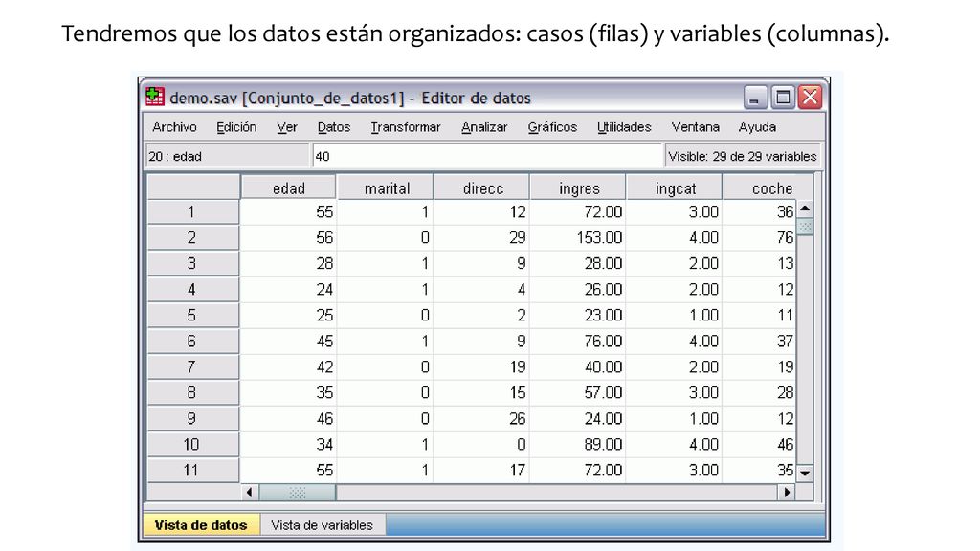Click the SPSS app icon in title bar
Viewport: 980px width, 551px height.
tap(154, 97)
